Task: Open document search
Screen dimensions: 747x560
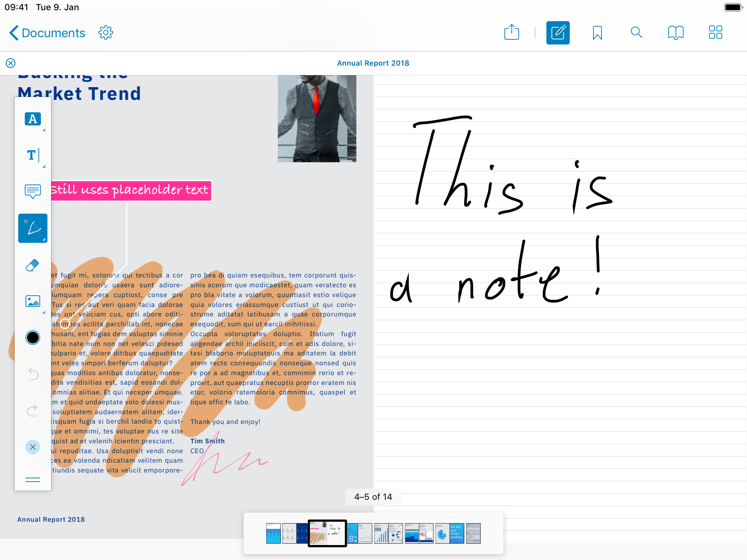Action: pos(636,32)
